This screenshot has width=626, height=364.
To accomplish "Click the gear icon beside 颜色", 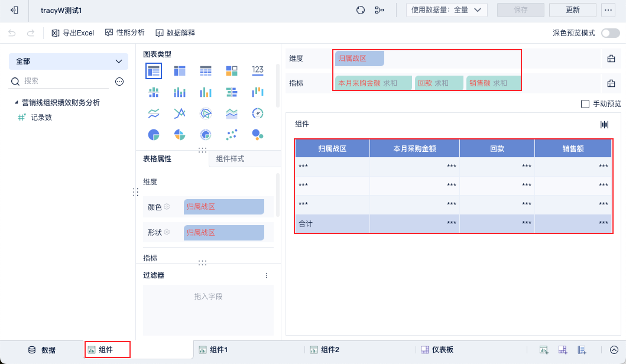I will coord(167,207).
